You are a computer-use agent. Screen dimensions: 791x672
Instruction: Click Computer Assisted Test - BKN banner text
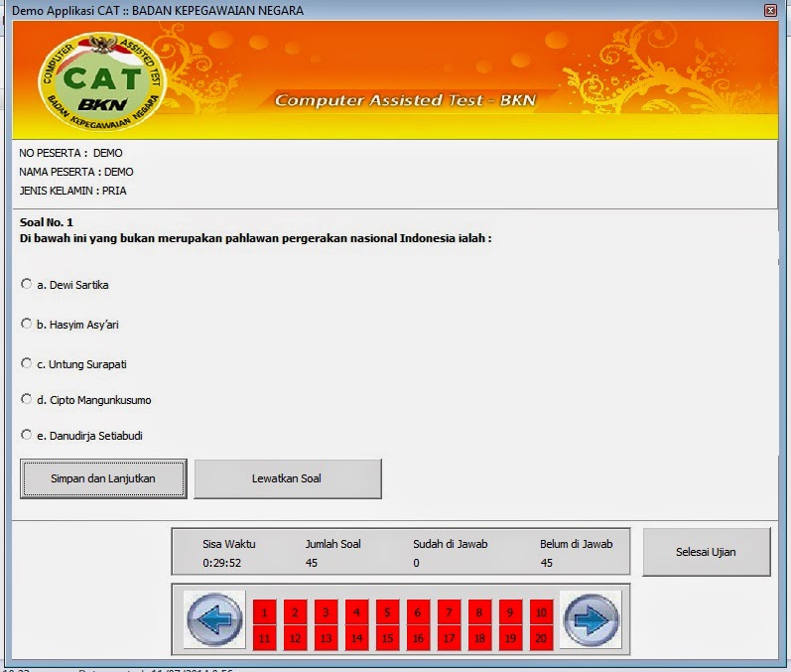tap(405, 100)
